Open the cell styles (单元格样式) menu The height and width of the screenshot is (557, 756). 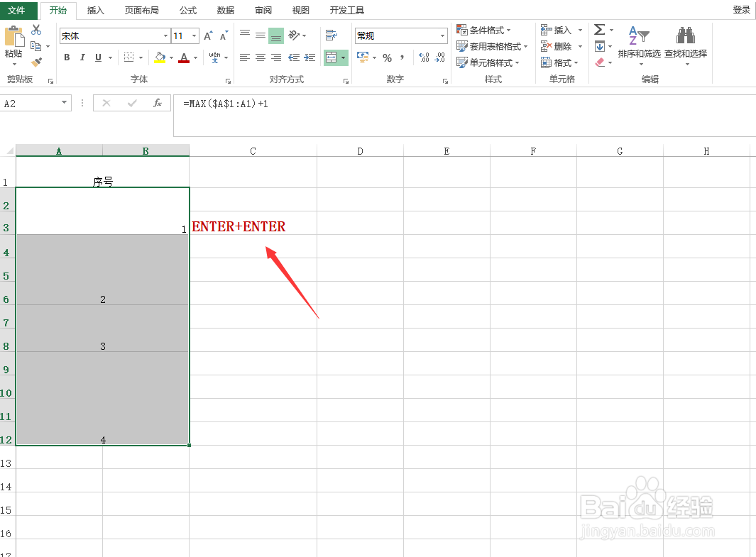coord(488,62)
